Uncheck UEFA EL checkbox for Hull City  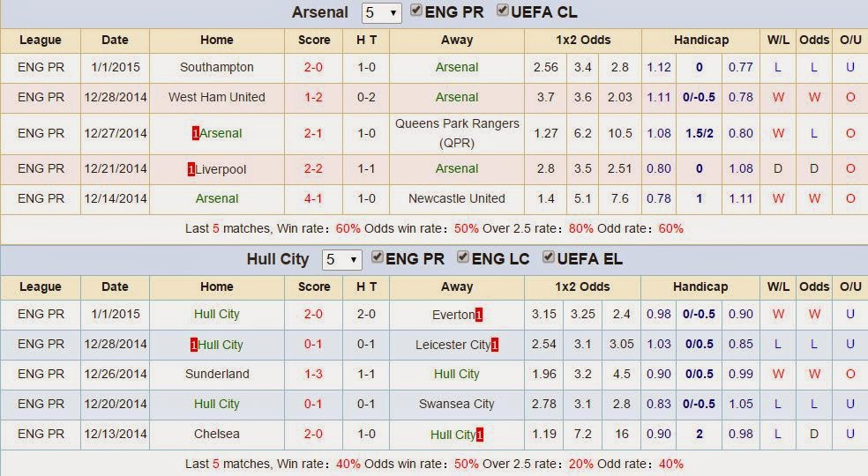549,257
